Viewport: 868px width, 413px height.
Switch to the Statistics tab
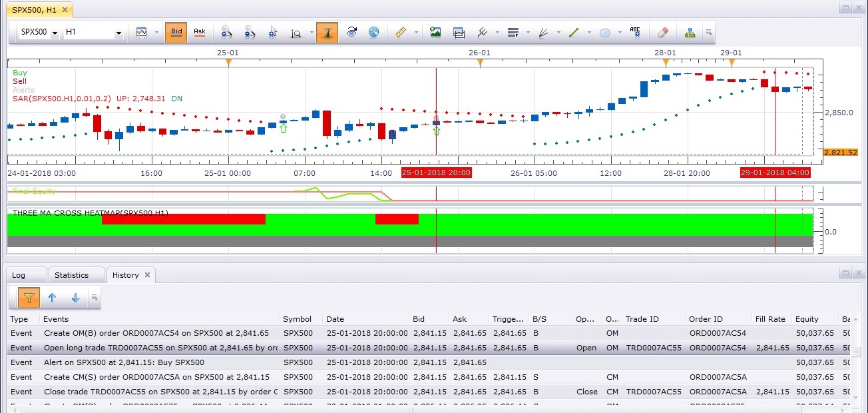coord(72,275)
